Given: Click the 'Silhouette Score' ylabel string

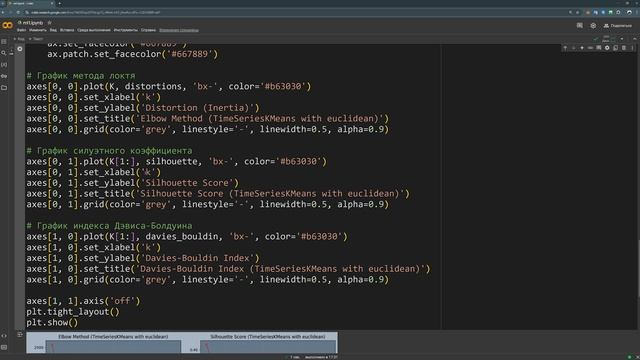Looking at the screenshot, I should point(187,183).
